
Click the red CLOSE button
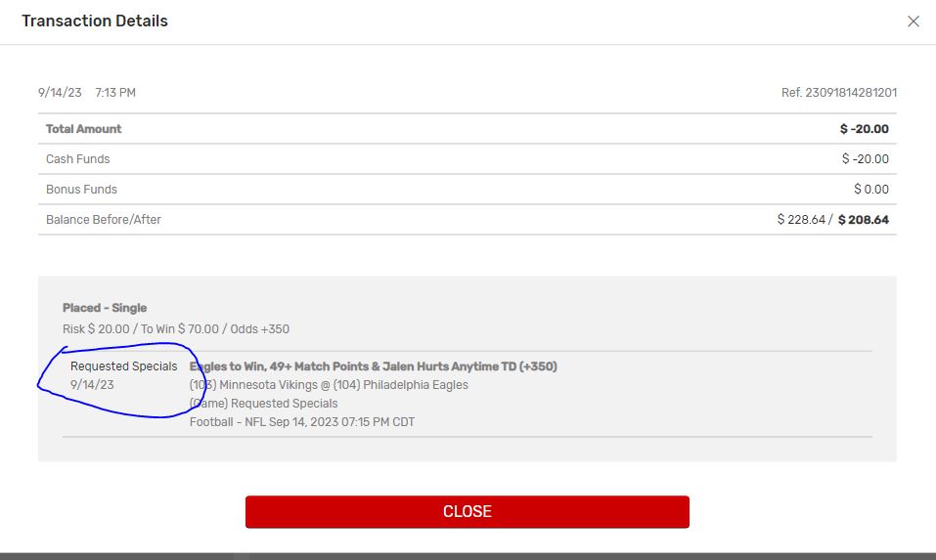click(467, 512)
